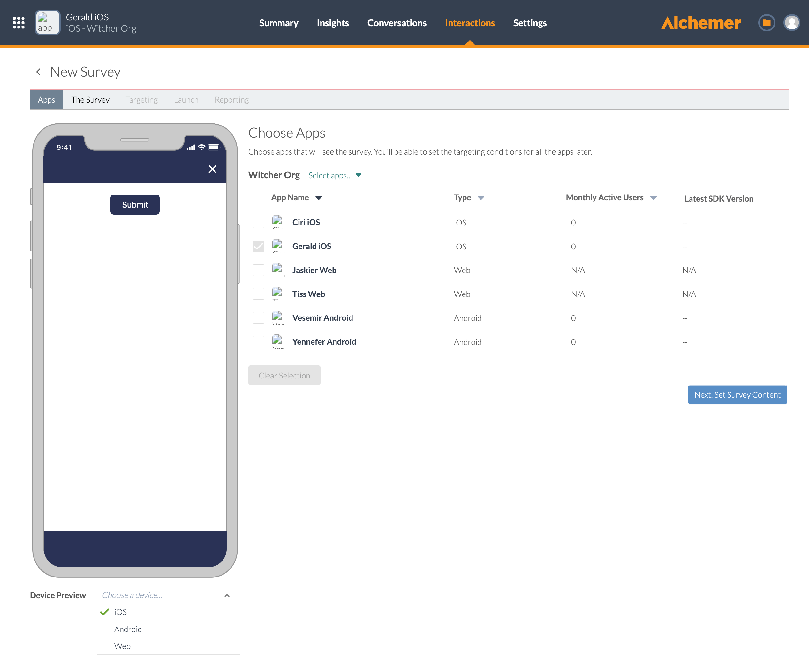Sort the list by App Name arrow
The width and height of the screenshot is (809, 672).
tap(319, 198)
